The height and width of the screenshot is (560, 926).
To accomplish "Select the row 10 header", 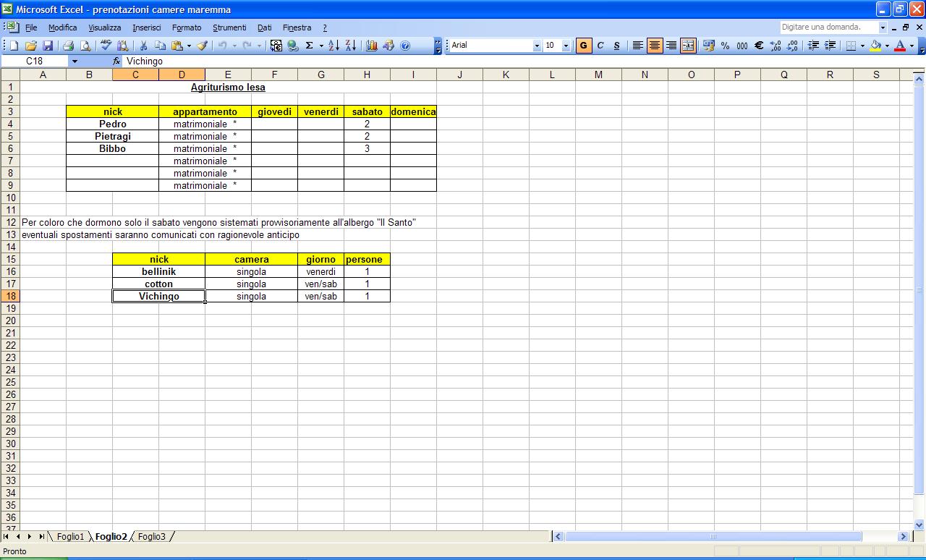I will click(10, 198).
